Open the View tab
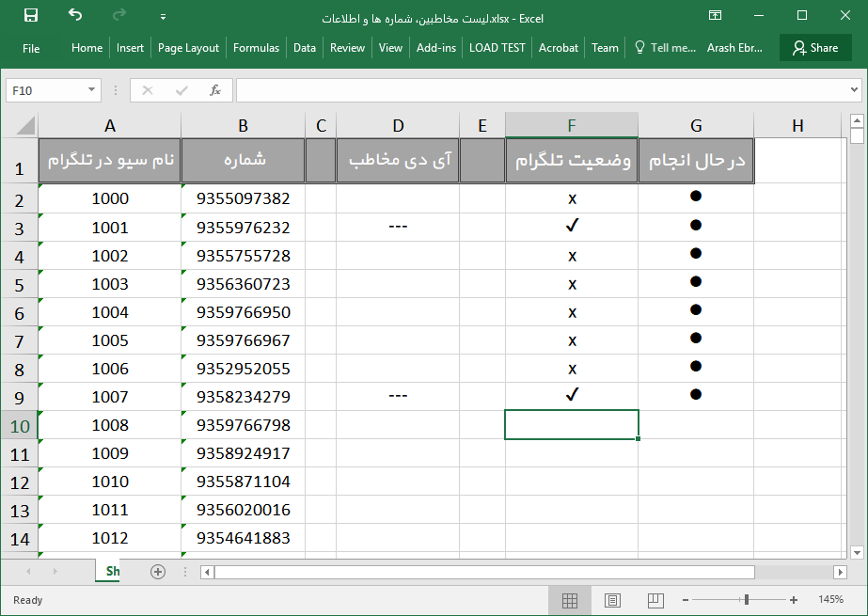Image resolution: width=868 pixels, height=616 pixels. click(390, 48)
